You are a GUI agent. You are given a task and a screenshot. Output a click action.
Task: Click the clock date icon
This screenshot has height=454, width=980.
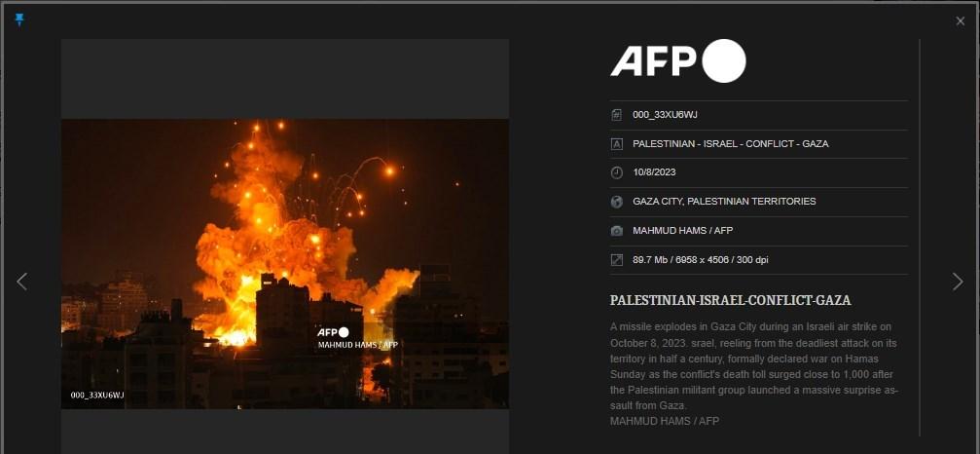coord(617,172)
